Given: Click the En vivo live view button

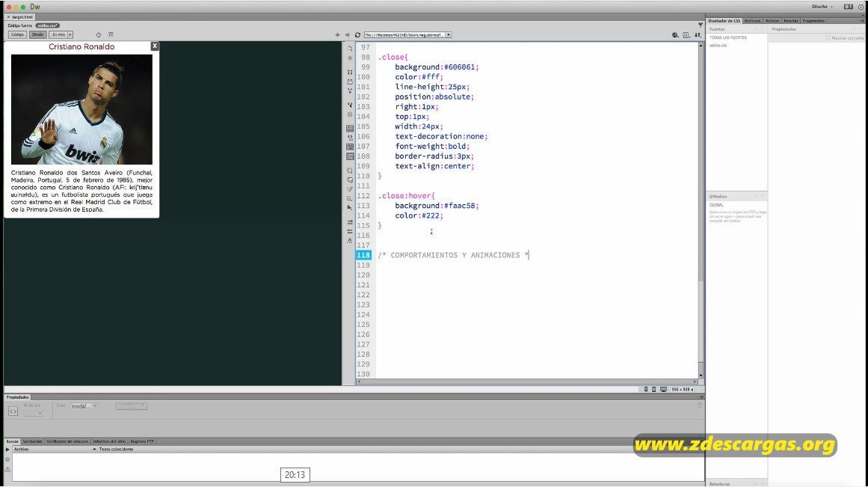Looking at the screenshot, I should pos(58,34).
